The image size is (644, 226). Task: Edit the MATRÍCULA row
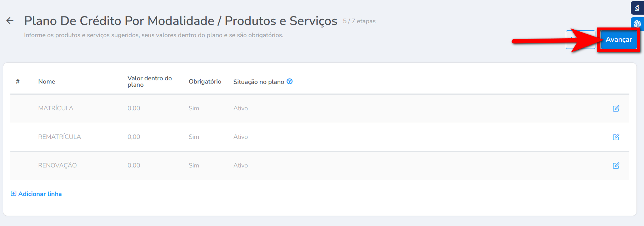(616, 109)
